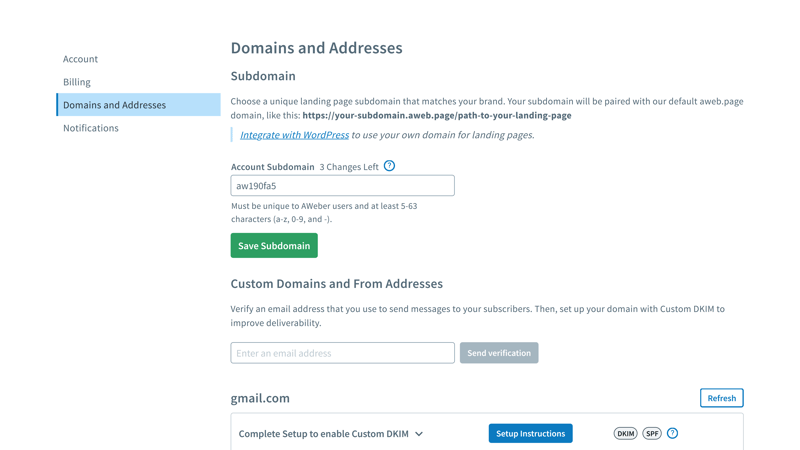Screen dimensions: 800x450
Task: Select Domains and Addresses in sidebar
Action: tap(114, 105)
